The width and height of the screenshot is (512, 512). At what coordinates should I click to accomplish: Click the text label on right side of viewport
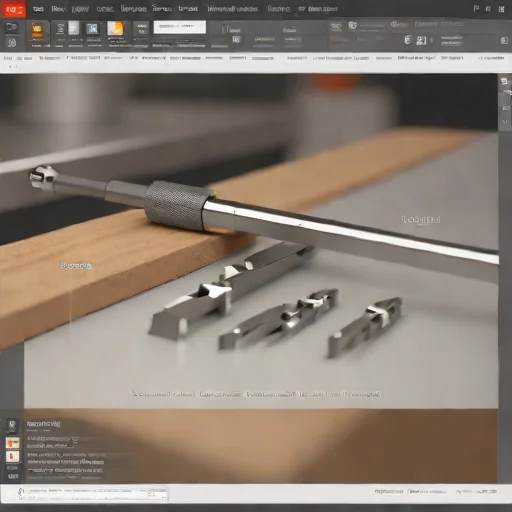point(421,220)
